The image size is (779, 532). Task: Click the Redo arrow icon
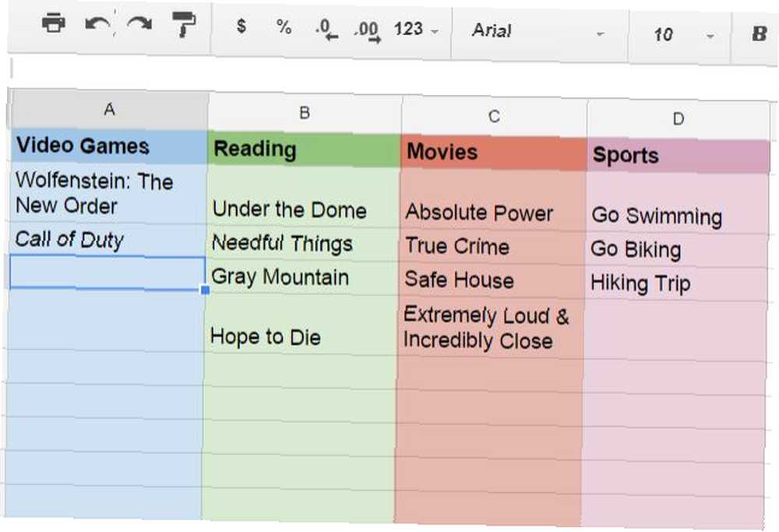[x=139, y=24]
